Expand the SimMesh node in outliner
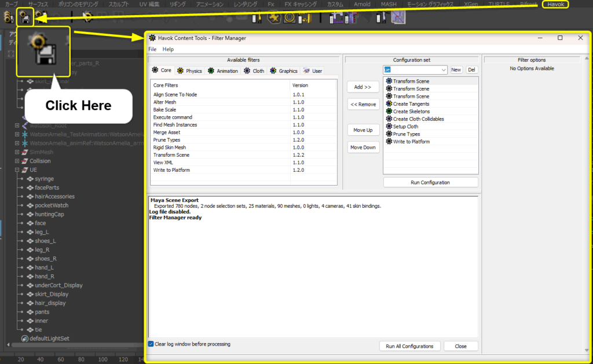This screenshot has width=593, height=364. 17,152
